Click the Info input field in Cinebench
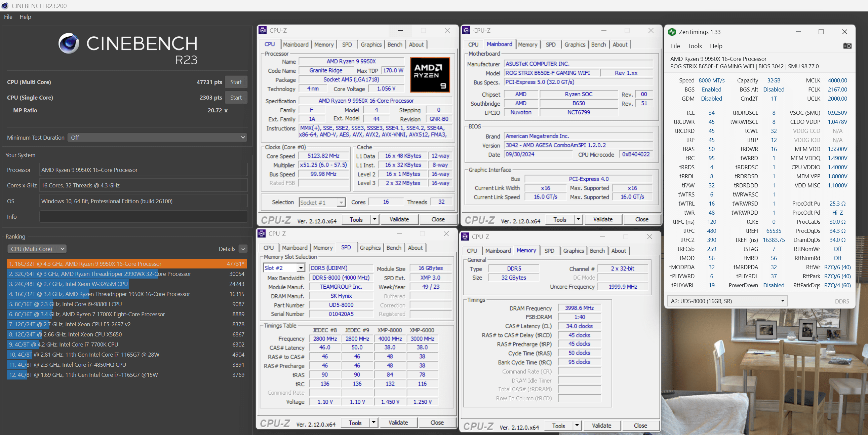Image resolution: width=868 pixels, height=435 pixels. pyautogui.click(x=144, y=216)
